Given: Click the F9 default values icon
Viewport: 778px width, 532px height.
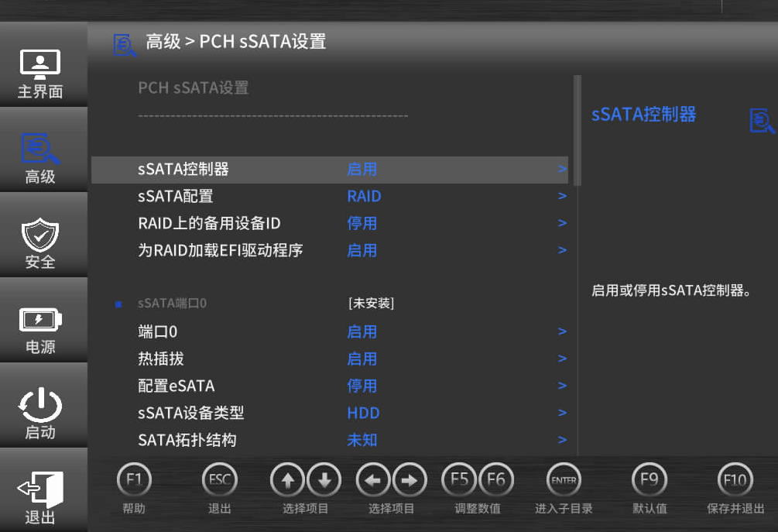Looking at the screenshot, I should tap(649, 481).
